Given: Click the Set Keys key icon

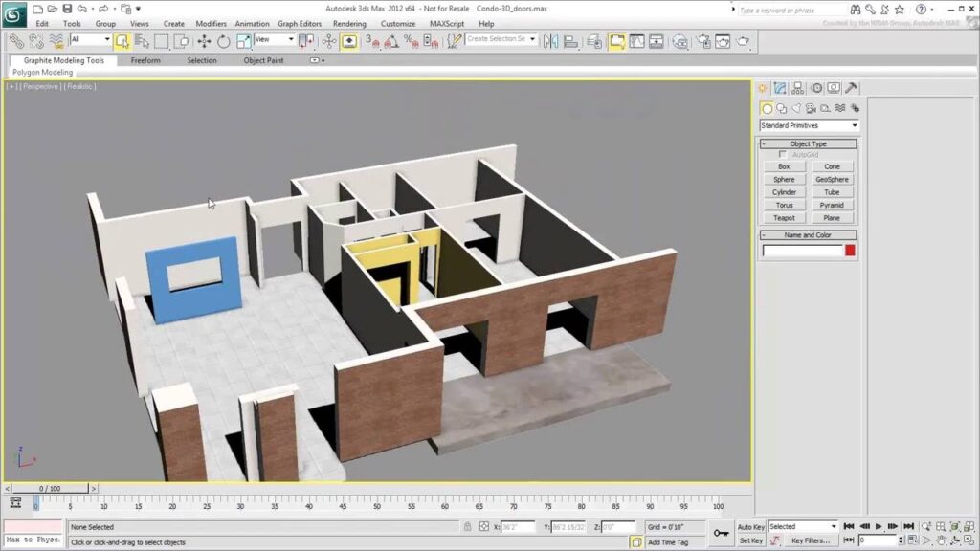Looking at the screenshot, I should tap(721, 533).
